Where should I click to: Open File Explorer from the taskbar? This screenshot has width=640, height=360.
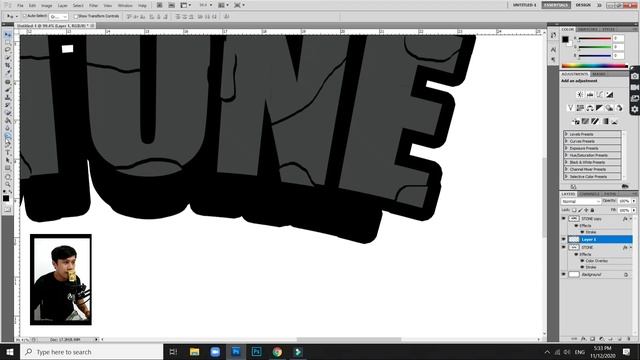pos(194,352)
